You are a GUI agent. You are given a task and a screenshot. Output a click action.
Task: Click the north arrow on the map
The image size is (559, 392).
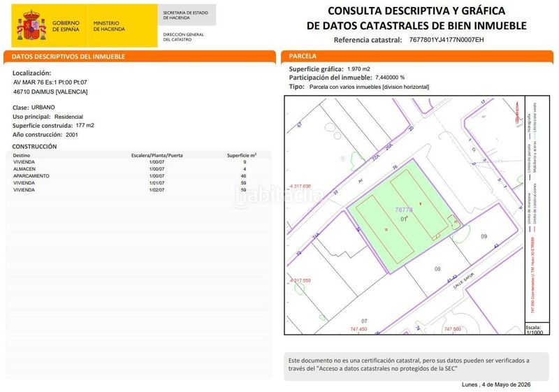[x=517, y=112]
